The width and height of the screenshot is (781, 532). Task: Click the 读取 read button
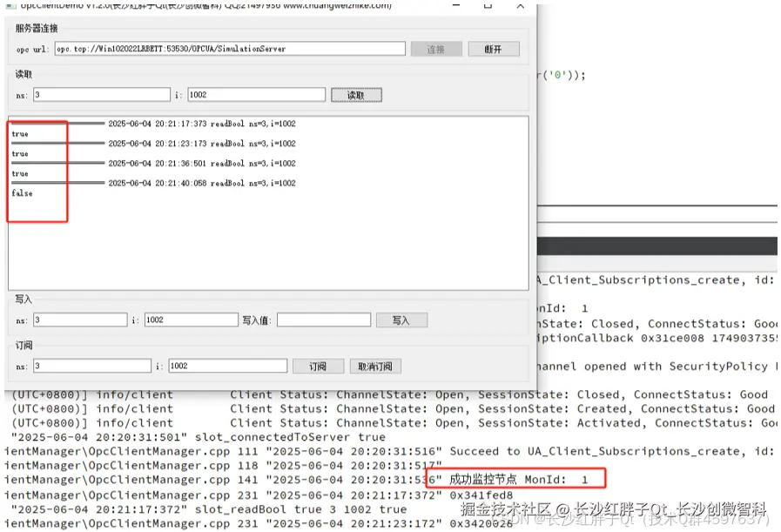point(356,95)
